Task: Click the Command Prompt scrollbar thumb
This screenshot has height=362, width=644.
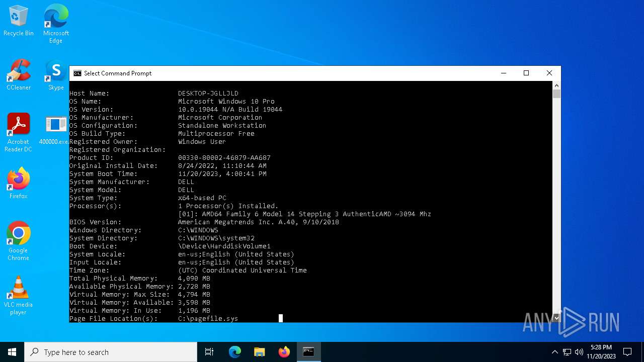Action: click(556, 94)
